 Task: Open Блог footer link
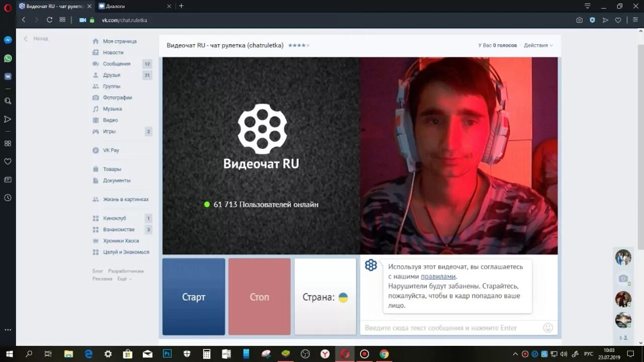pos(98,271)
